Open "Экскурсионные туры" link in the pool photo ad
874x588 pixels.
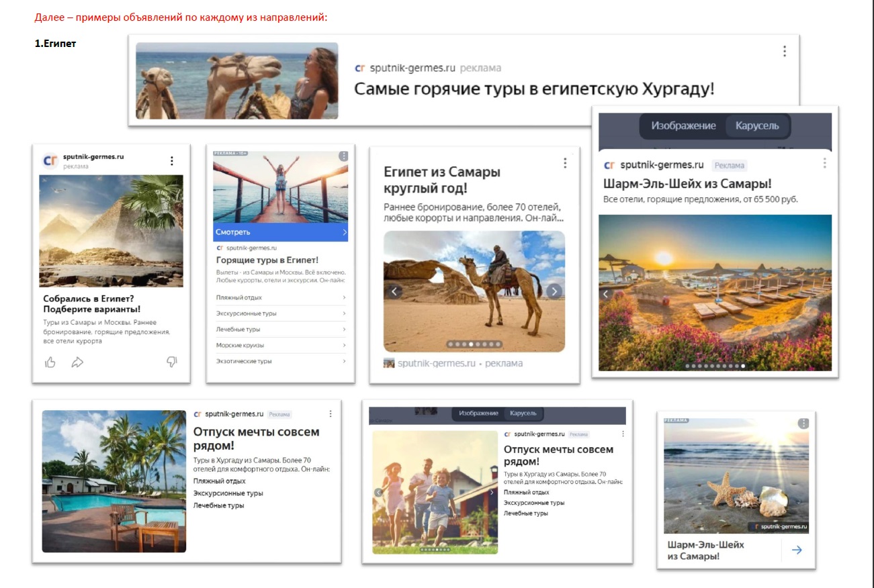228,493
